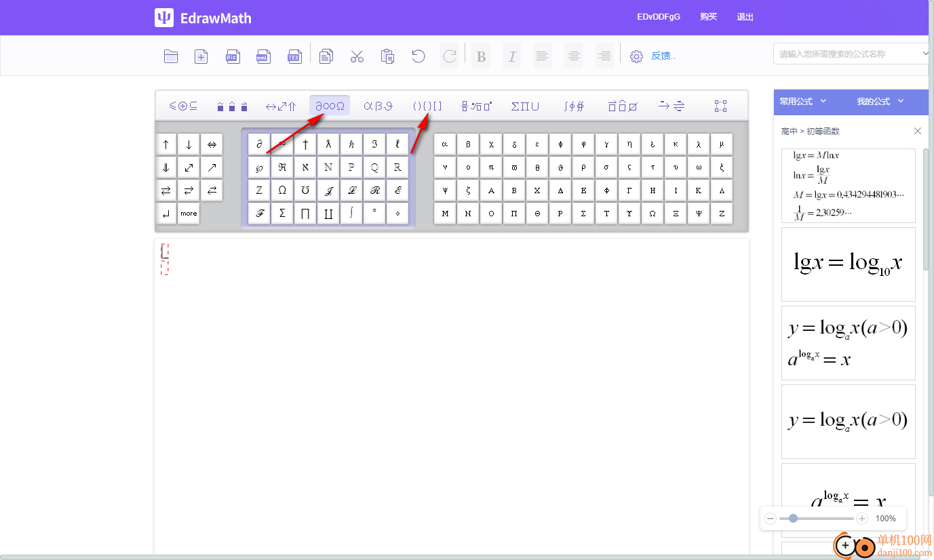Open the brackets (){}[] tab

pos(427,106)
